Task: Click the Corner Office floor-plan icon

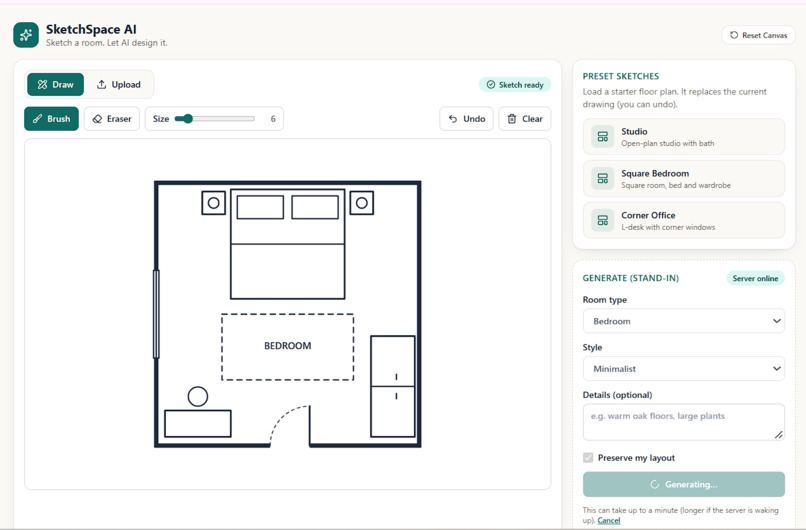Action: pyautogui.click(x=602, y=221)
